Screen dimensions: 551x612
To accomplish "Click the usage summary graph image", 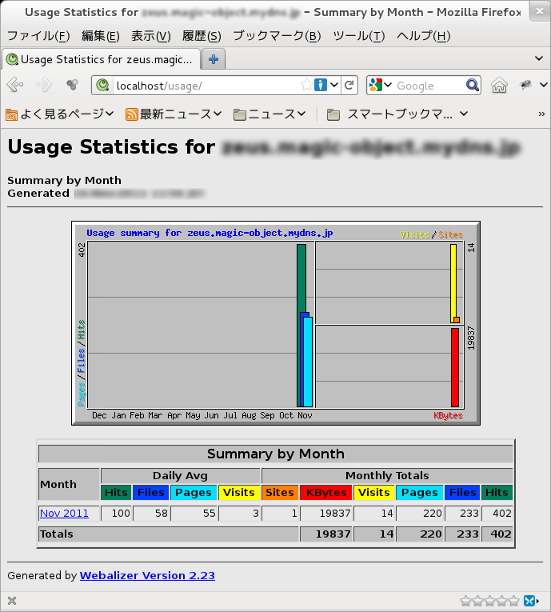I will pos(276,324).
